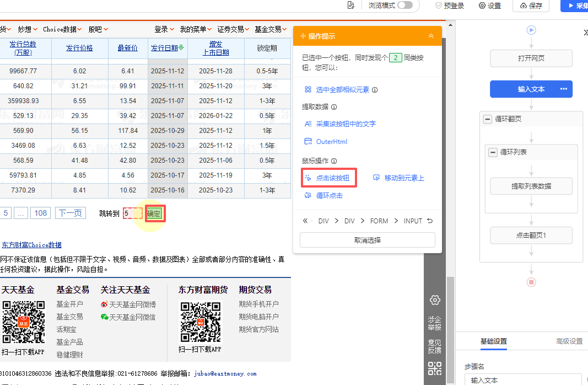This screenshot has width=588, height=385.
Task: Click the 保存 button
Action: (x=531, y=6)
